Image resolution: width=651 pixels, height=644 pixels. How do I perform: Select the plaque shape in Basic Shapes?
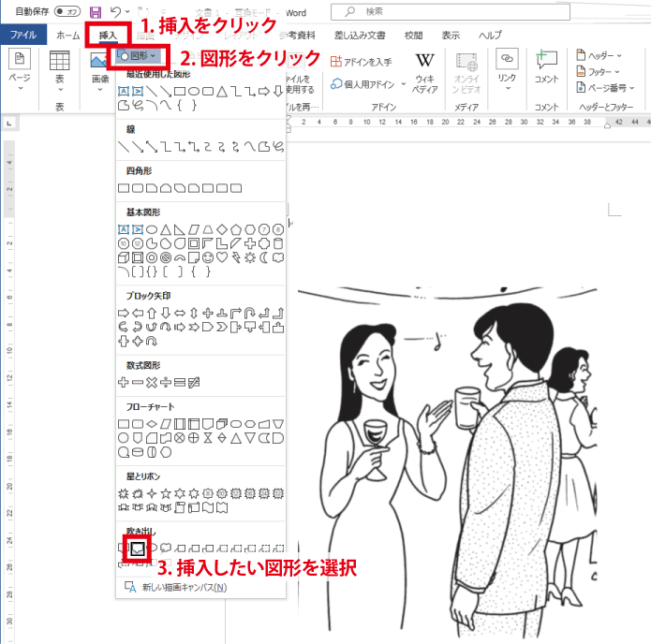pyautogui.click(x=264, y=243)
